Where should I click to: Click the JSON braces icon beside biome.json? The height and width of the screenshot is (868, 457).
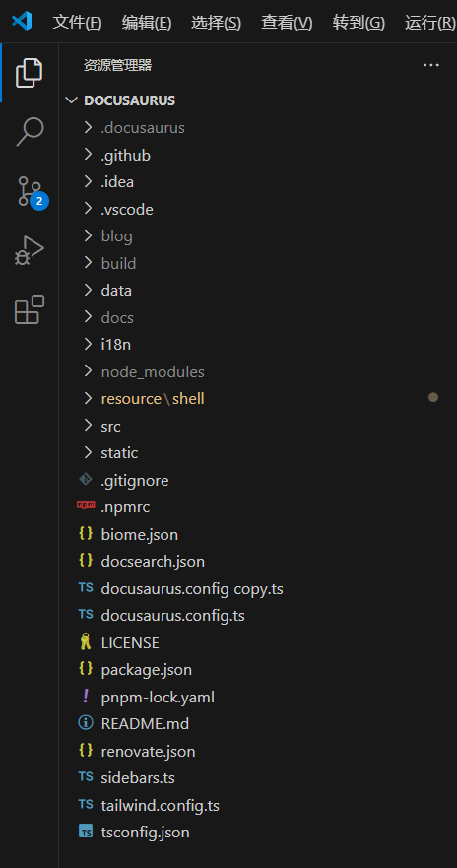pyautogui.click(x=86, y=534)
